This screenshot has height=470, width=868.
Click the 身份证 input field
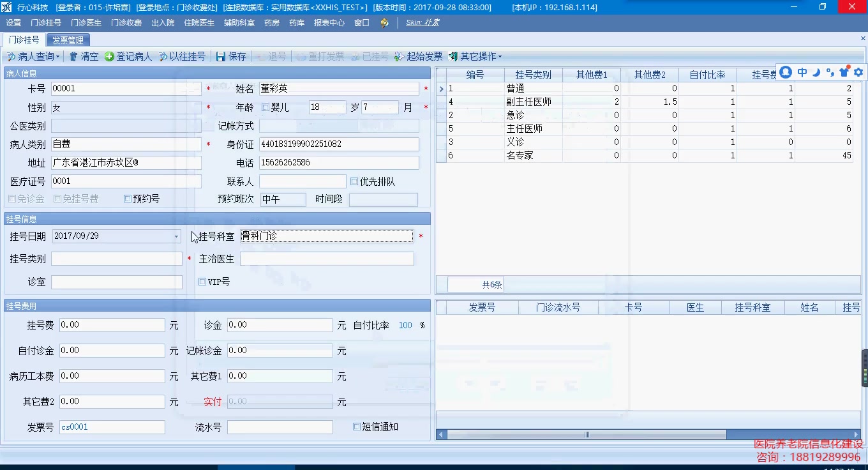point(339,144)
